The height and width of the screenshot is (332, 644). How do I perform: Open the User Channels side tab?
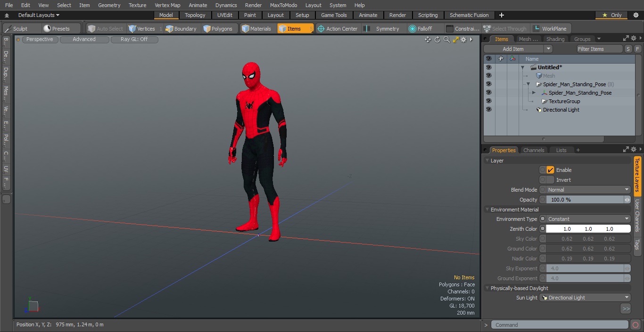[637, 215]
